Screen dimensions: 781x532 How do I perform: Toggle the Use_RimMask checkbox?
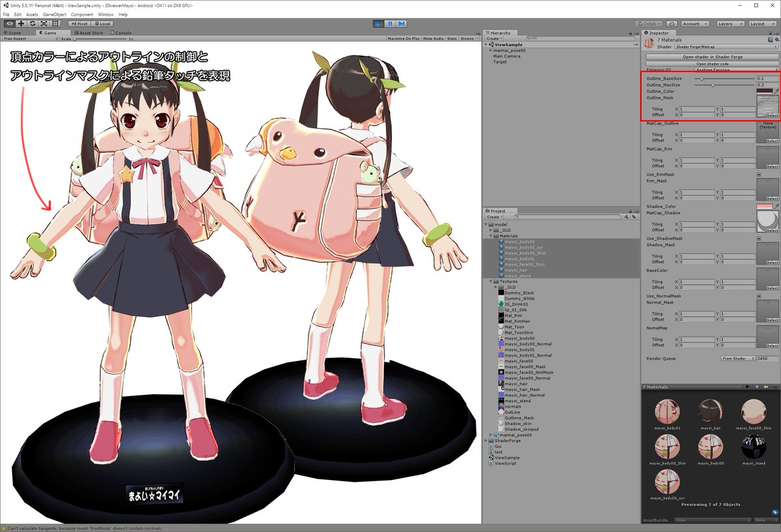pos(759,175)
